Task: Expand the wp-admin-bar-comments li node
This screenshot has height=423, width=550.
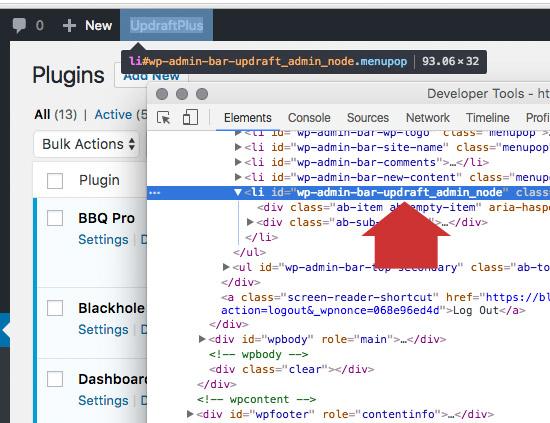Action: tap(238, 162)
